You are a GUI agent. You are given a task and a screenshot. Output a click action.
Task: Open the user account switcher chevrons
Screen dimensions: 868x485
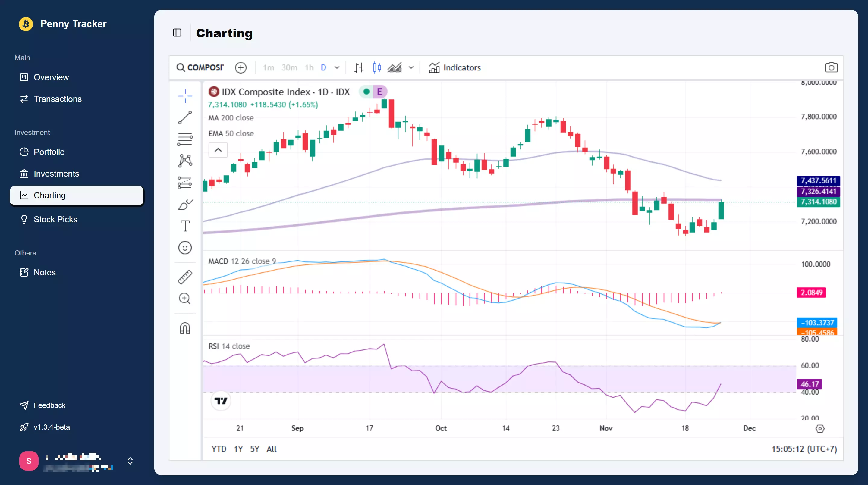pyautogui.click(x=130, y=461)
